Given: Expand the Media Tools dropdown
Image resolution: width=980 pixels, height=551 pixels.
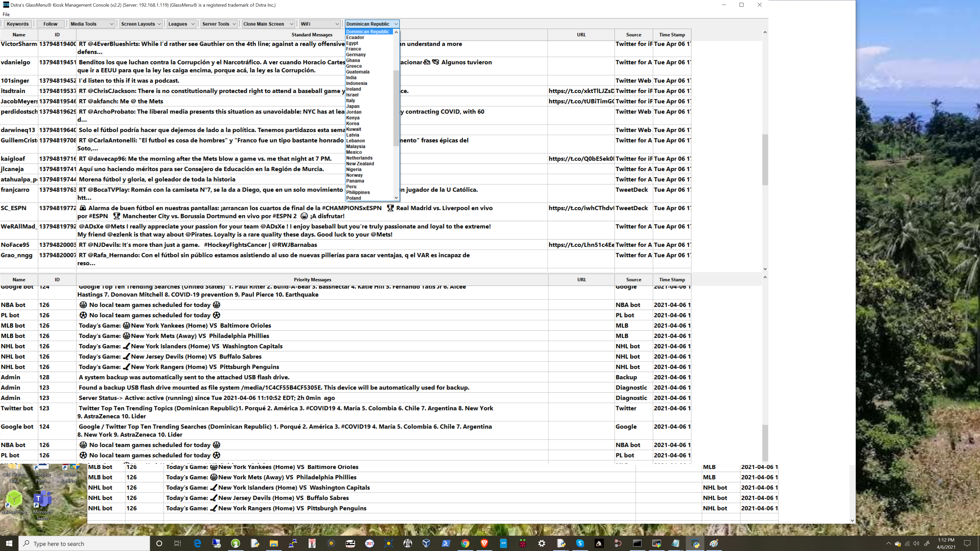Looking at the screenshot, I should 92,24.
